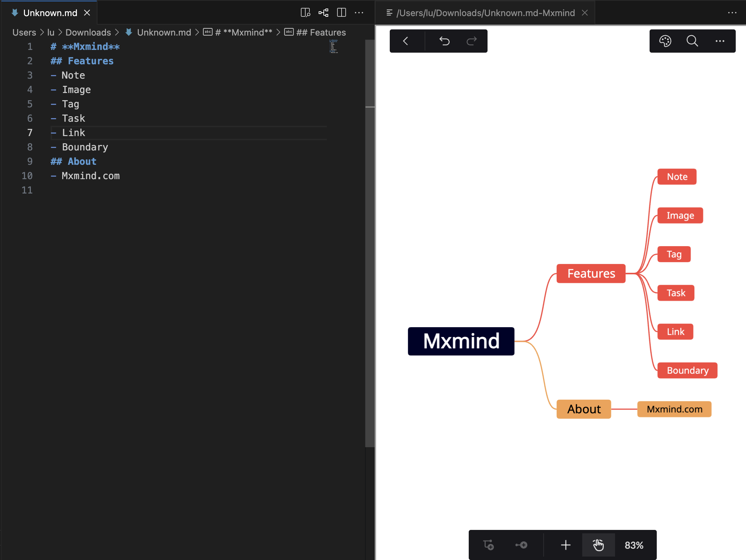Undo last change in mind map
Viewport: 746px width, 560px height.
point(444,41)
